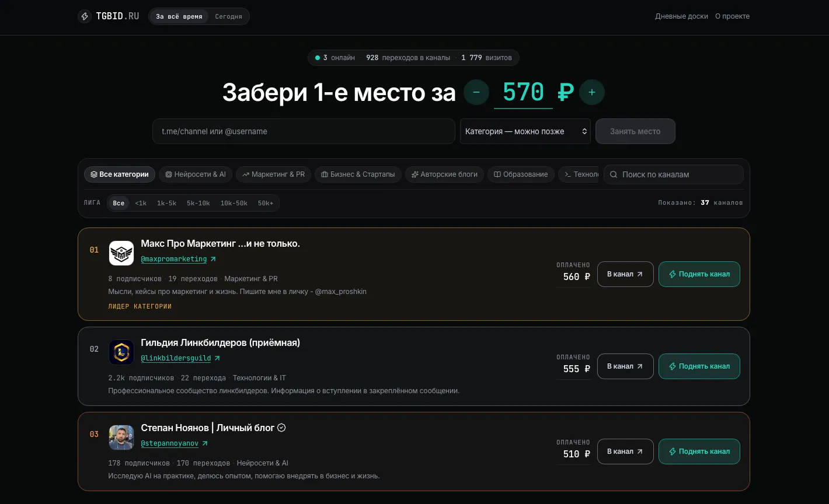Click the Макс Про Маркетинг channel title
Screen dimensions: 829x504
click(x=220, y=244)
